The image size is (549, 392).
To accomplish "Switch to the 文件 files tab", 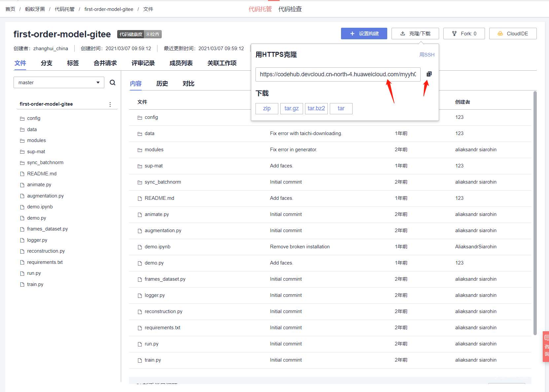I will tap(20, 63).
